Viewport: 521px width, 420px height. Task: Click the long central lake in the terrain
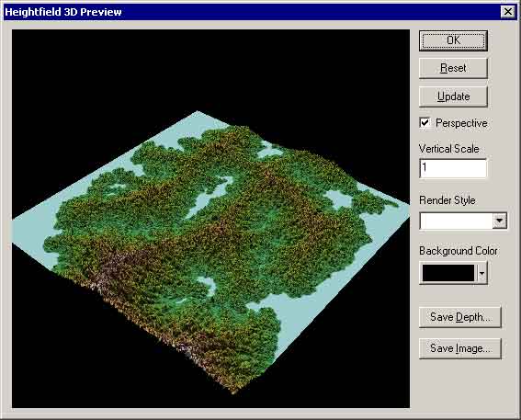(209, 198)
